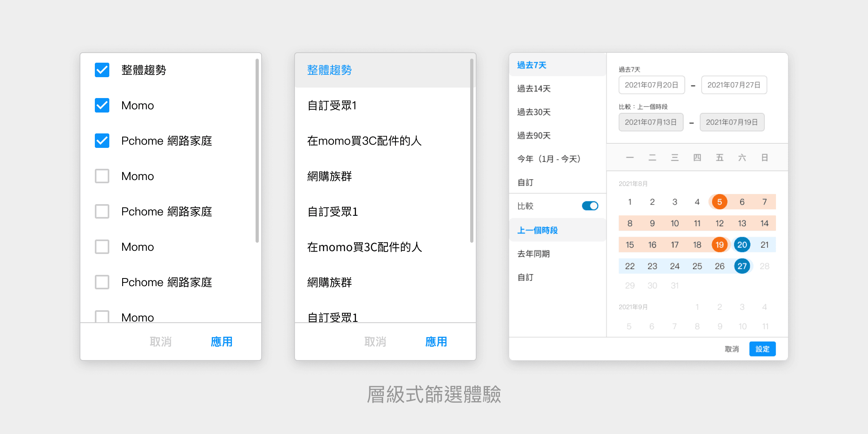Select 網購族群 in the audience list
This screenshot has width=868, height=434.
click(x=330, y=176)
